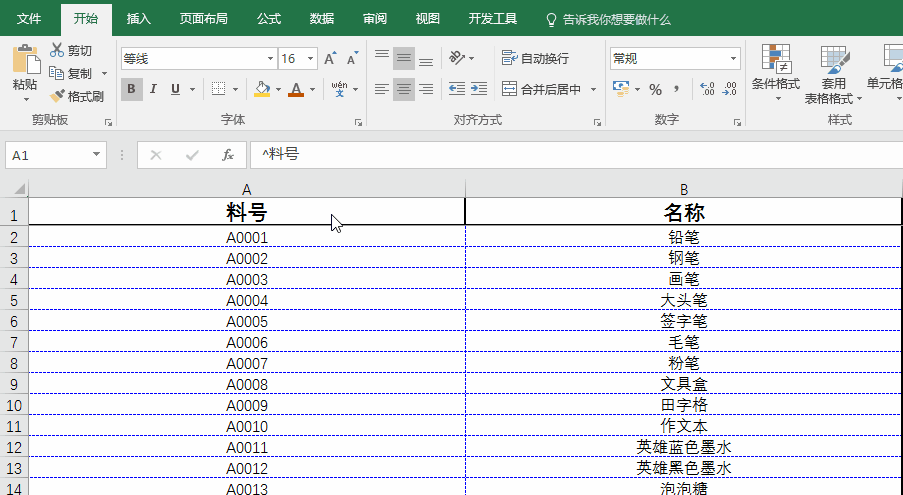Switch to the 页面布局 tab
This screenshot has width=903, height=495.
click(x=203, y=19)
